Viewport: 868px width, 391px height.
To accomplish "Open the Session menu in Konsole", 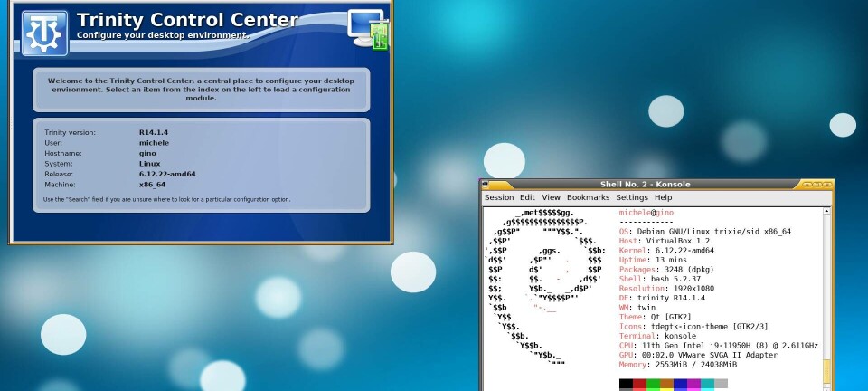I will coord(499,197).
